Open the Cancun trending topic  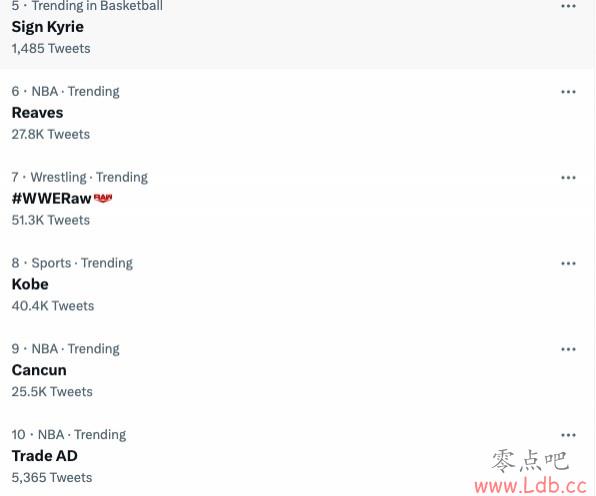point(39,370)
